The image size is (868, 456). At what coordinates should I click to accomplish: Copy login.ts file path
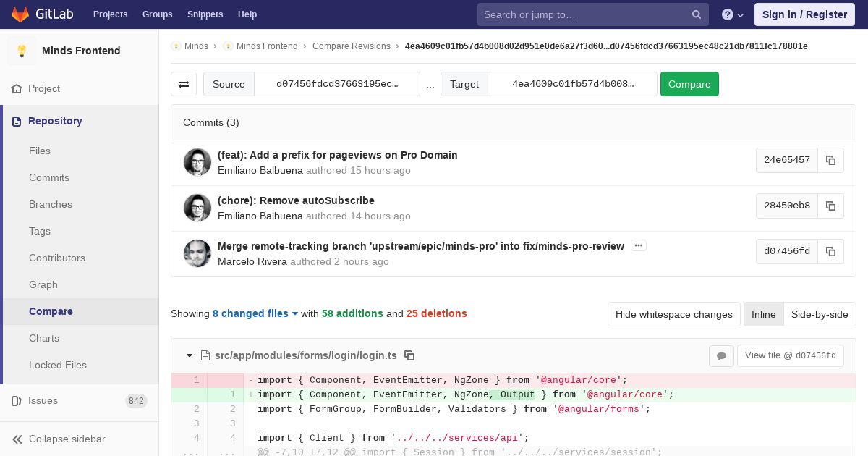[409, 355]
